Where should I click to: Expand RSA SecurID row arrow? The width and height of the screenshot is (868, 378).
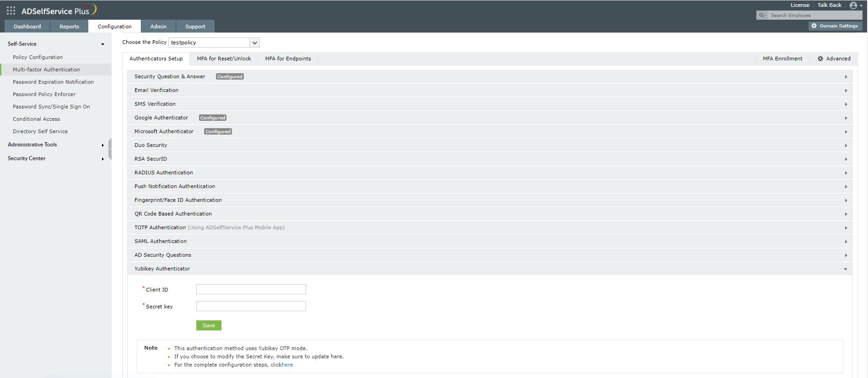pos(846,159)
